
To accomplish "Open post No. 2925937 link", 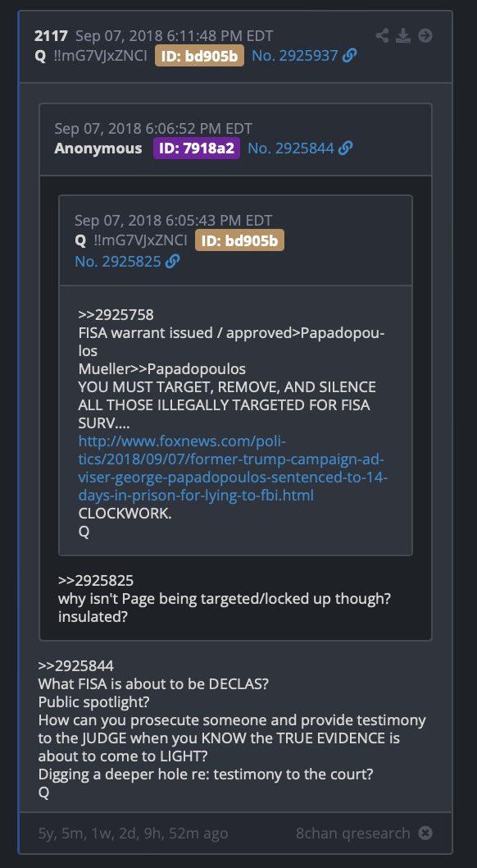I will [x=294, y=56].
